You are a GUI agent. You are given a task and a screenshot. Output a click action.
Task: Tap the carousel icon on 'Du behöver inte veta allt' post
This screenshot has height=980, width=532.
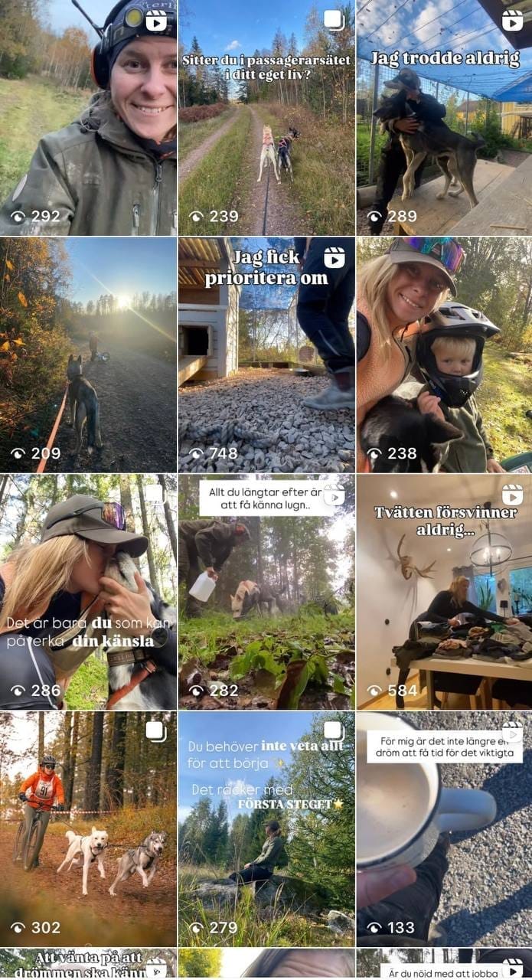pyautogui.click(x=335, y=732)
